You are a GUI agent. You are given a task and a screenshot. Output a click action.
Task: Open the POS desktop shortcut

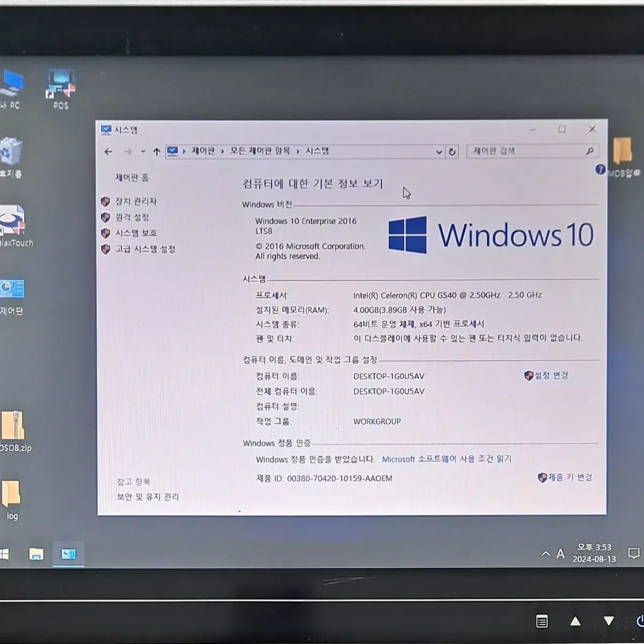point(61,90)
